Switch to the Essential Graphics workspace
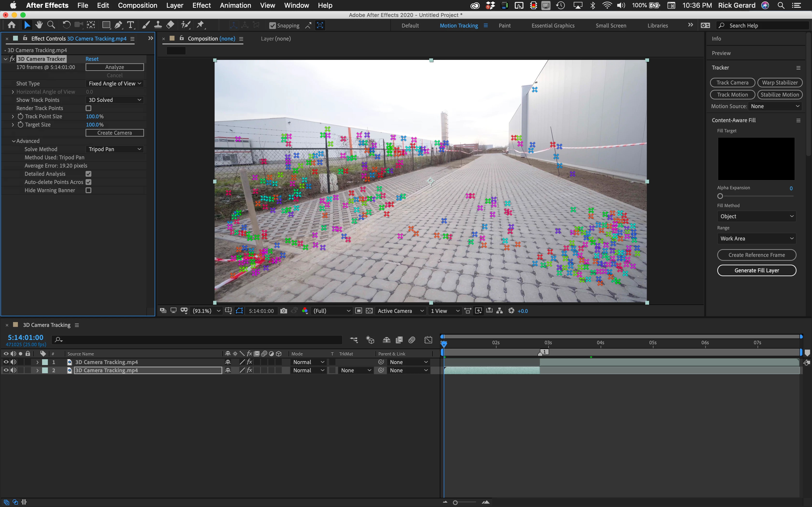 tap(553, 26)
